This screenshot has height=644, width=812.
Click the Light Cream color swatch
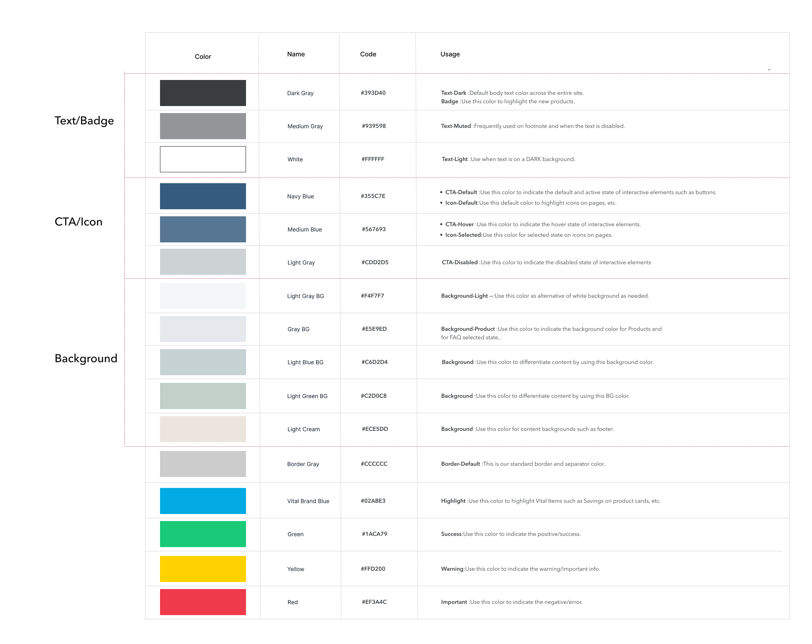pyautogui.click(x=203, y=429)
